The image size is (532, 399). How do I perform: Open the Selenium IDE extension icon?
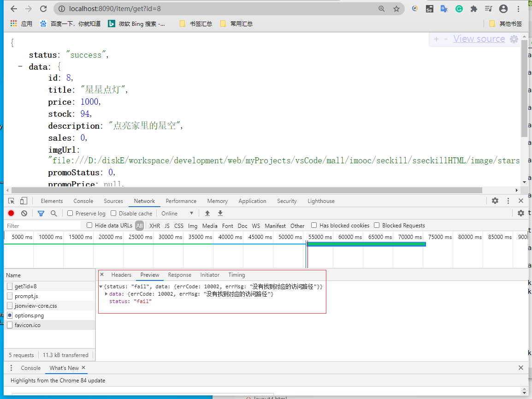pos(430,9)
